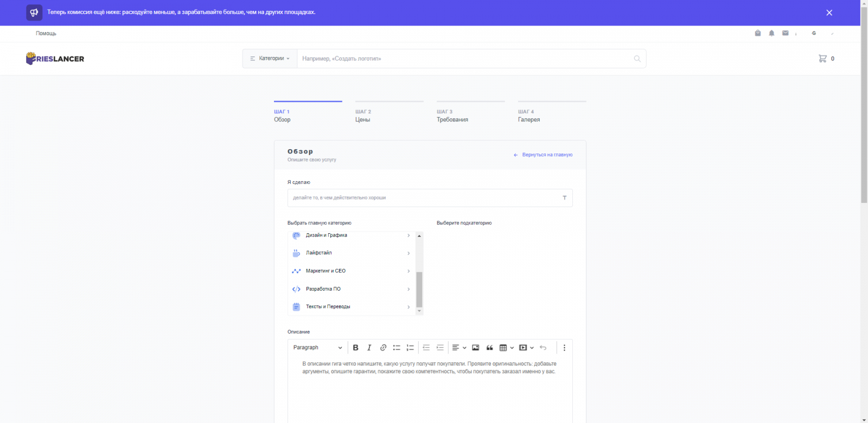Screen dimensions: 868x423
Task: Expand Лайфстайл chevron
Action: point(409,253)
